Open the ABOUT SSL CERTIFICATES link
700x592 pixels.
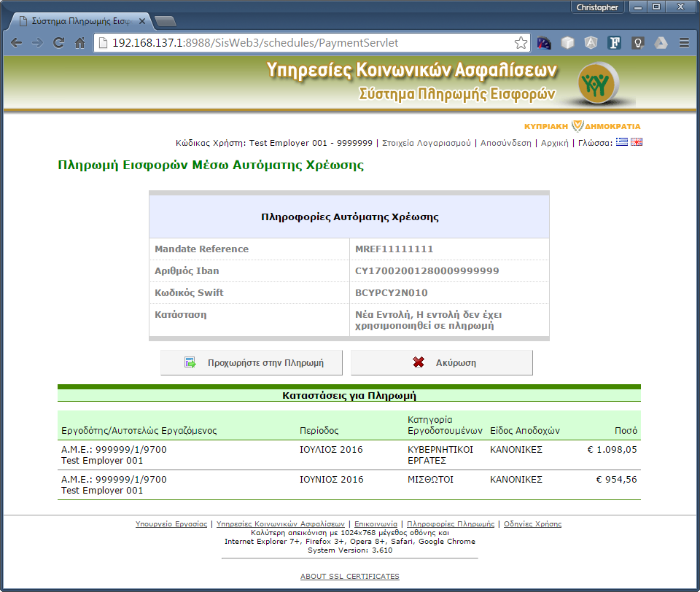click(x=349, y=577)
